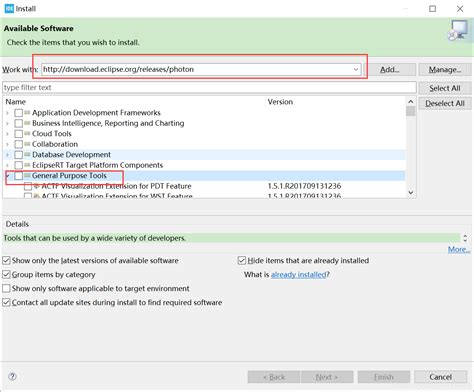
Task: Uncheck Group items by category
Action: [x=6, y=274]
